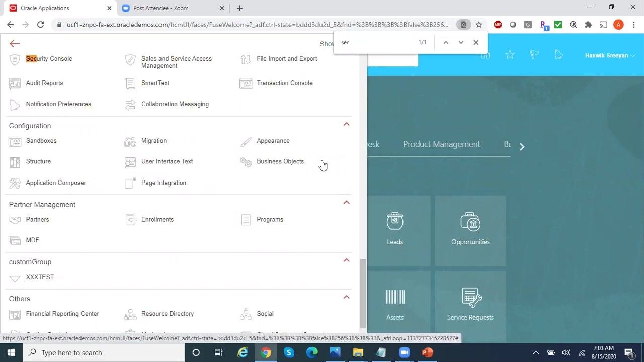This screenshot has height=362, width=644.
Task: Click the navigator vertical scrollbar
Action: click(x=363, y=293)
